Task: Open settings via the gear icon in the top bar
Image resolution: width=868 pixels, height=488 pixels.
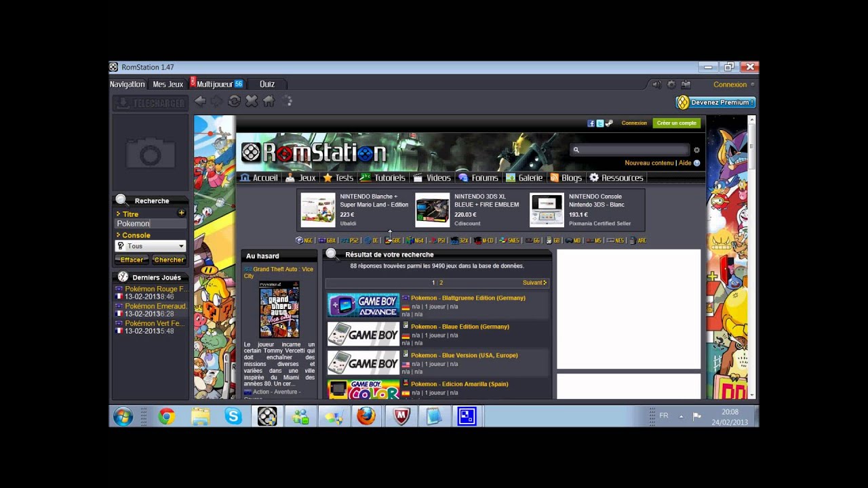Action: pyautogui.click(x=671, y=85)
